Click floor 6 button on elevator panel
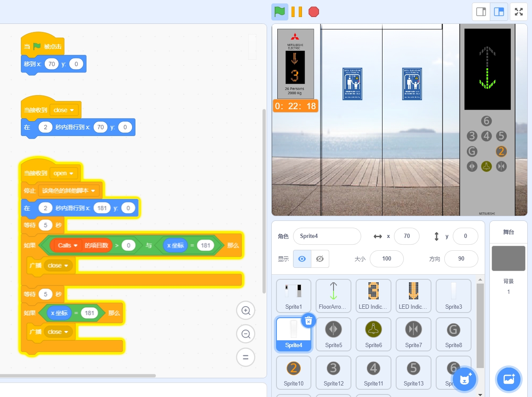This screenshot has width=532, height=397. pos(486,121)
